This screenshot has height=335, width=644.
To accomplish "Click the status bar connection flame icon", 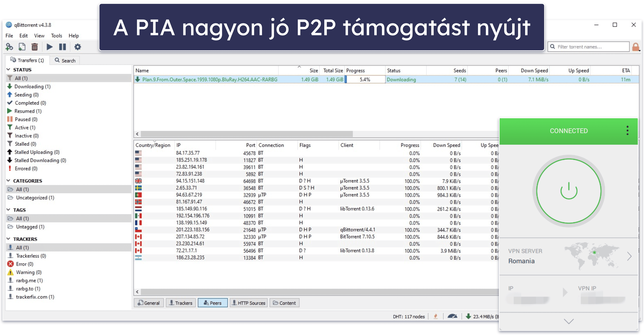I will point(435,316).
